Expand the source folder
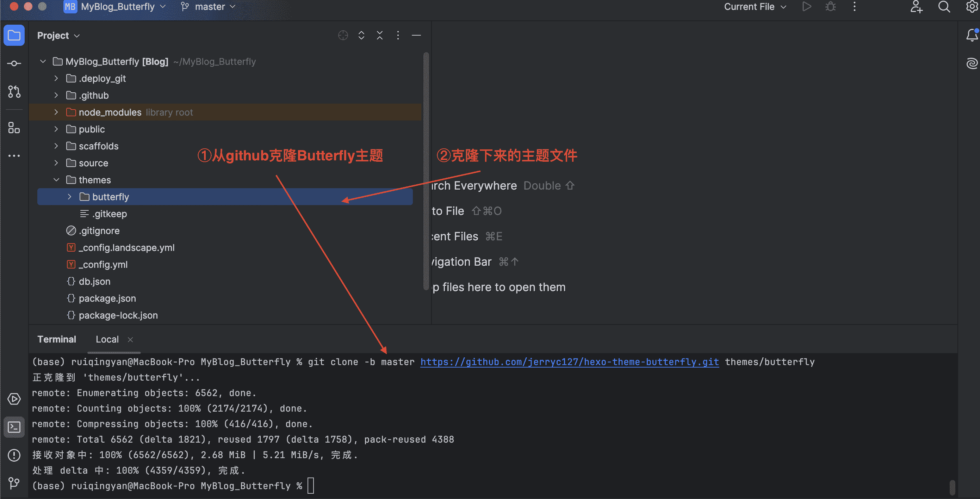Viewport: 980px width, 499px height. (56, 163)
